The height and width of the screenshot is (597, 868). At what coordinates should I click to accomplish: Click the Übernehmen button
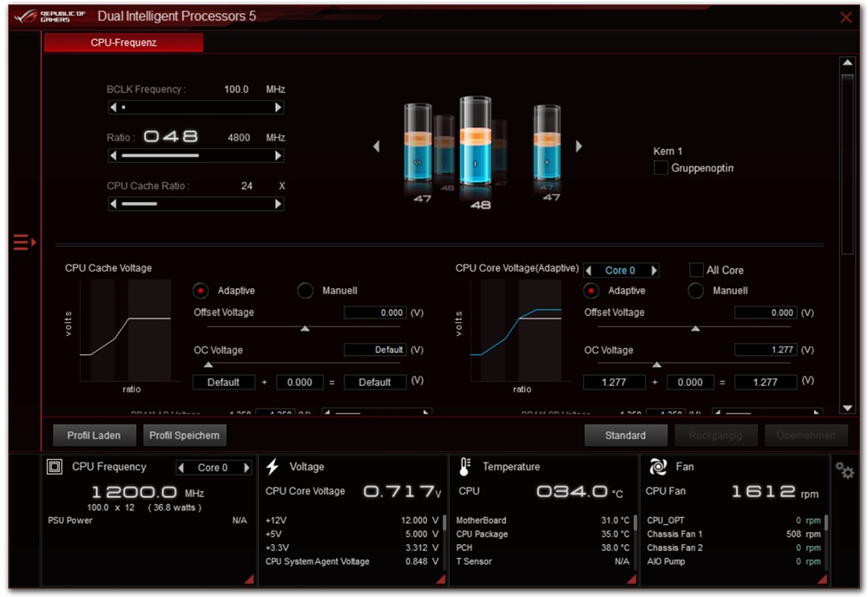click(x=806, y=436)
